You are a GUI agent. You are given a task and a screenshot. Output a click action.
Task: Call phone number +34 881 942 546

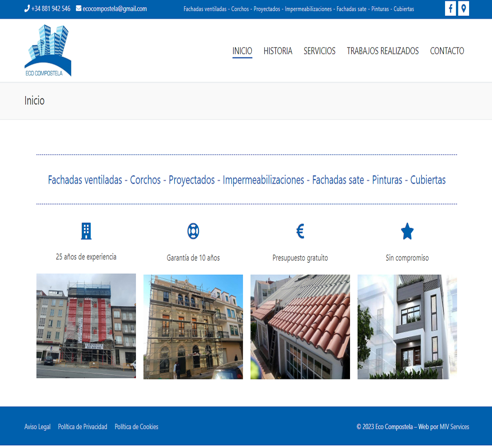coord(51,9)
